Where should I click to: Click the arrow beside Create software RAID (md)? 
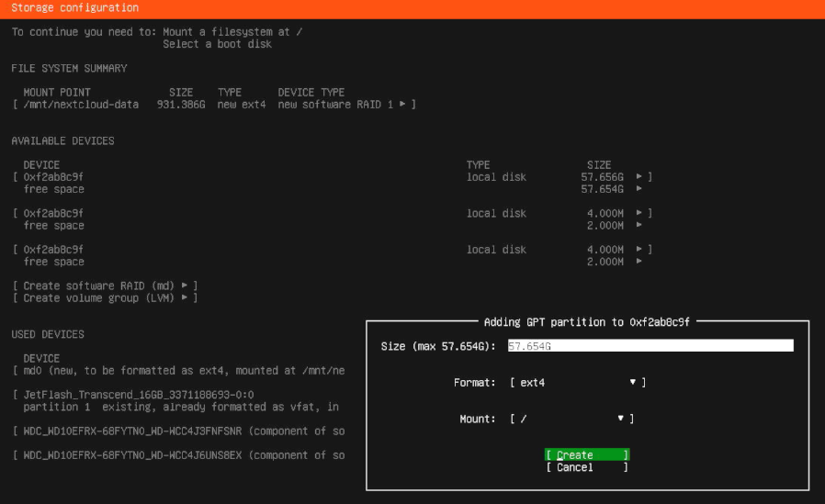185,286
